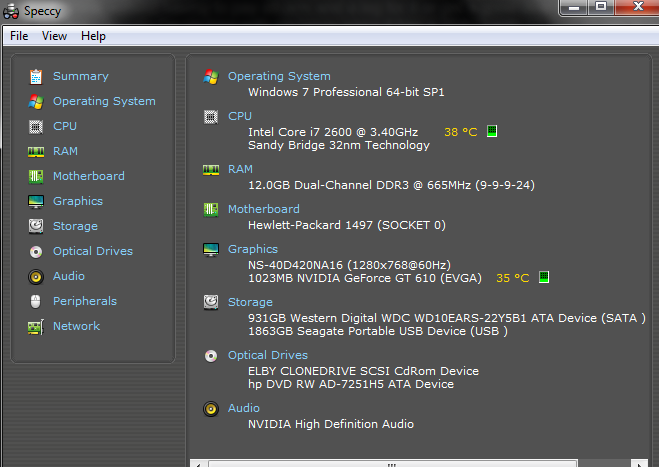Click the Graphics monitor icon in sidebar
Screen dimensions: 659x467
(x=36, y=202)
